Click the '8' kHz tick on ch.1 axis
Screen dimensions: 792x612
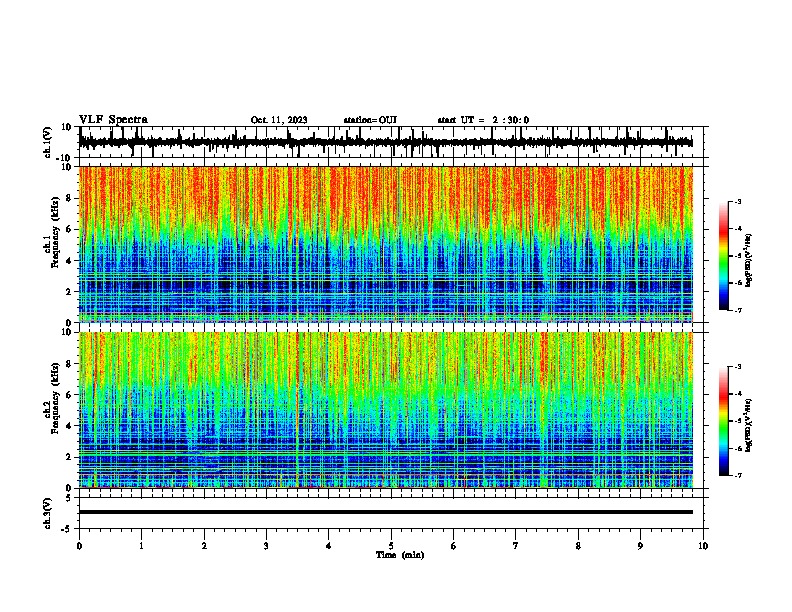(x=70, y=198)
